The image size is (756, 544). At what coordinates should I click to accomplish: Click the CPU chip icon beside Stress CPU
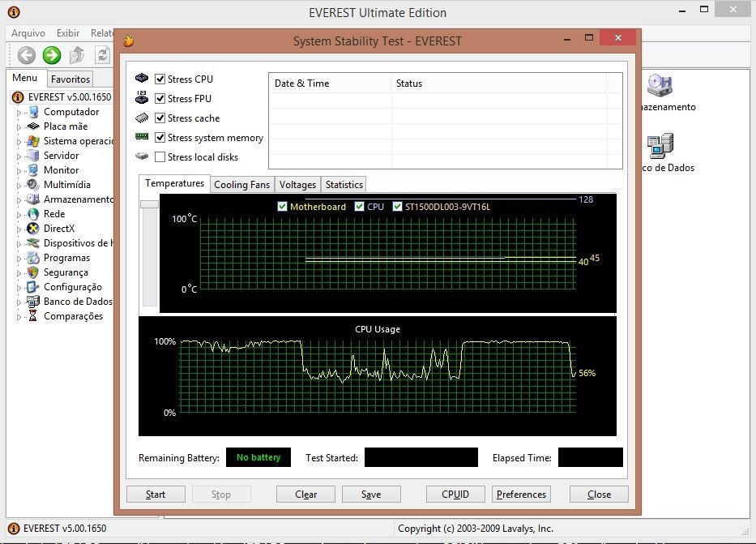pyautogui.click(x=142, y=78)
